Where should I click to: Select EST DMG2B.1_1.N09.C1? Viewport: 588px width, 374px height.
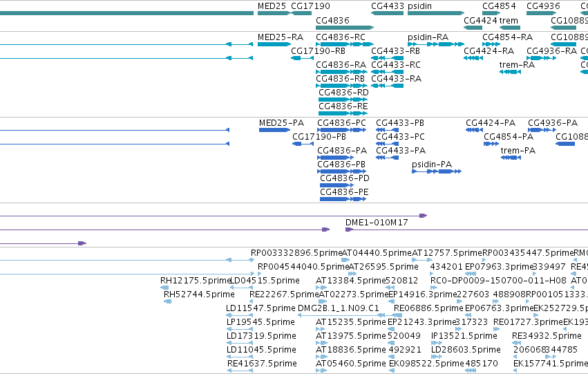tap(339, 308)
